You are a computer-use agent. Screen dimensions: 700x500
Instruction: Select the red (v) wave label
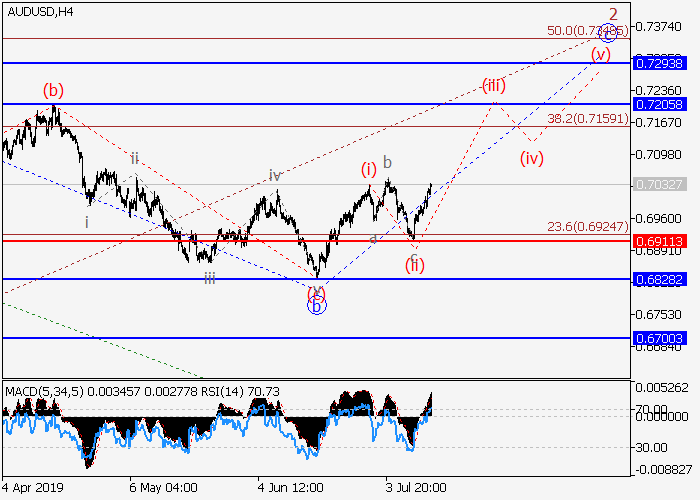(x=600, y=54)
